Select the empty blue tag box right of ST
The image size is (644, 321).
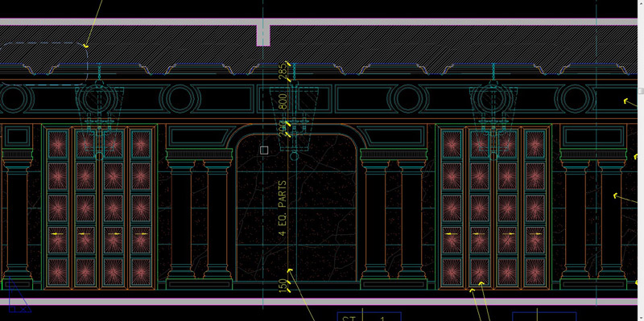click(544, 317)
